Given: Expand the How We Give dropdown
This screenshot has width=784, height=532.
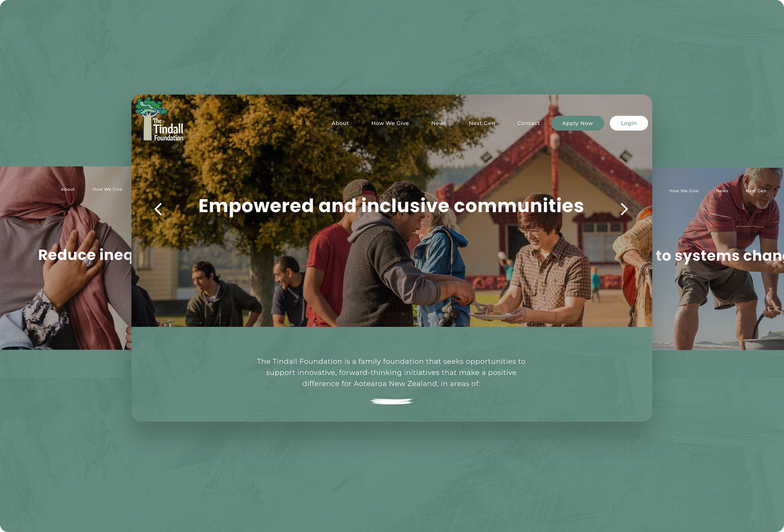Looking at the screenshot, I should [390, 123].
